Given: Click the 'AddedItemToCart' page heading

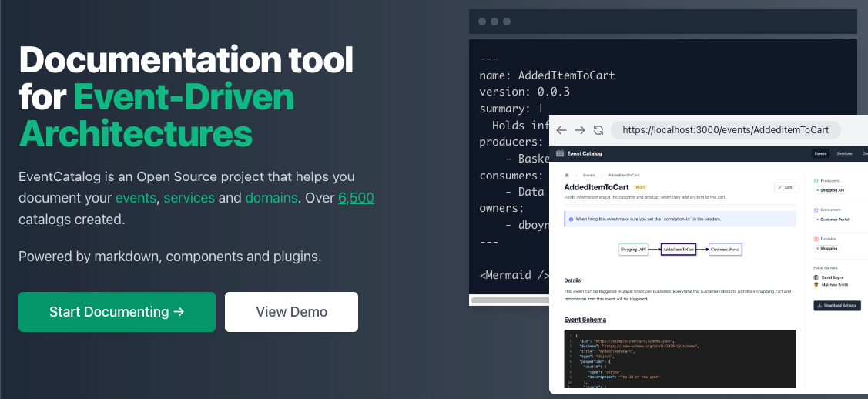Looking at the screenshot, I should [597, 187].
